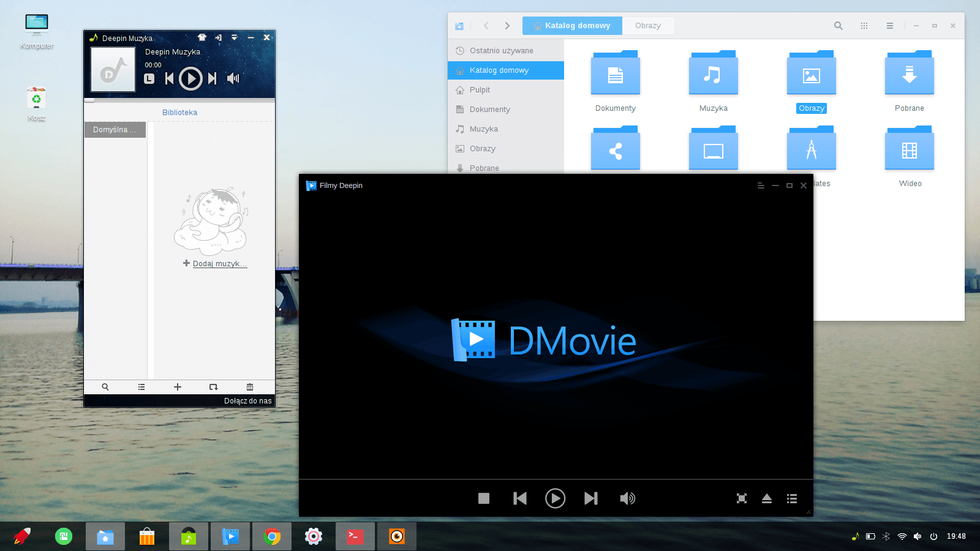Open search in the file manager

tap(839, 26)
